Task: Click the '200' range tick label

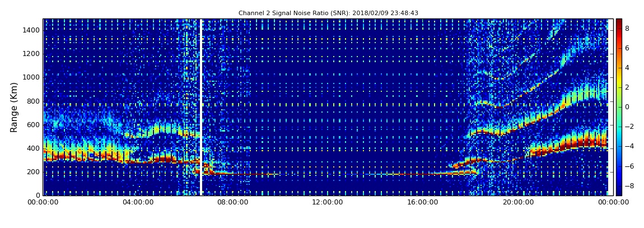Action: (34, 172)
